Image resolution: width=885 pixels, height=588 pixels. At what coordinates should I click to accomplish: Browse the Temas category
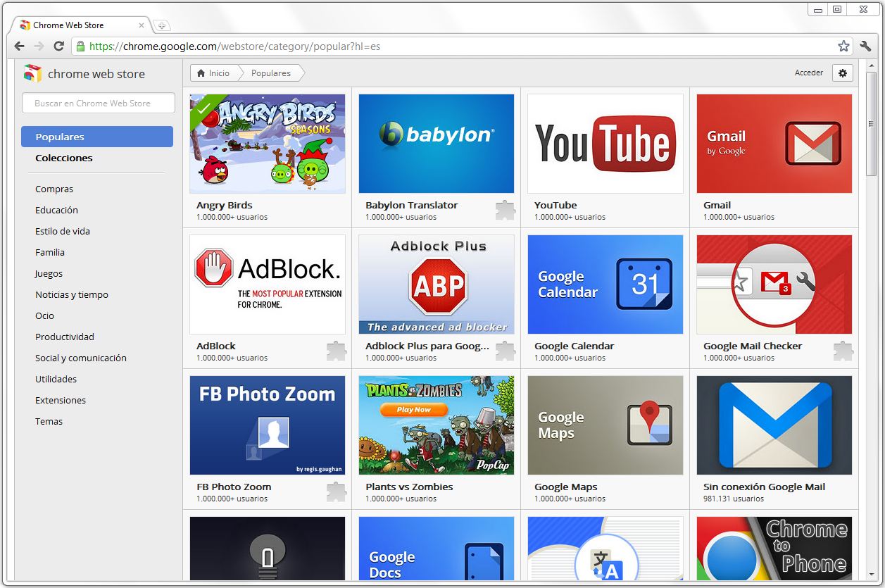[49, 421]
